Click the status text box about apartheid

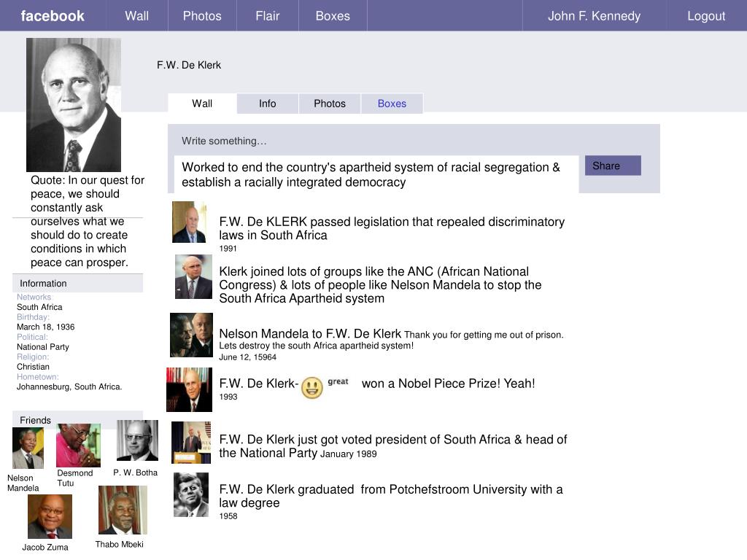click(376, 174)
